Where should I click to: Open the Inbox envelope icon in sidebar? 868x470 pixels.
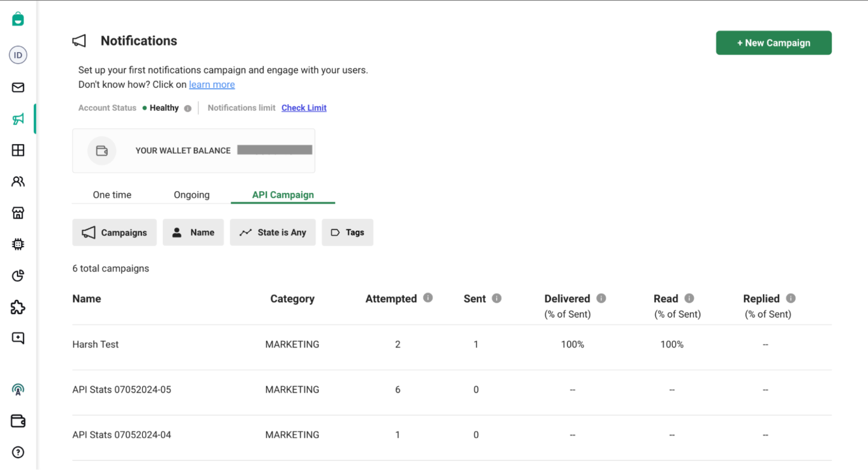(x=18, y=87)
